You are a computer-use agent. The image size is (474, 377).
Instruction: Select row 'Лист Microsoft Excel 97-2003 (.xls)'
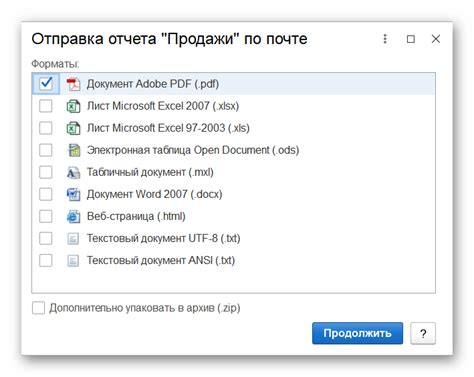(233, 128)
